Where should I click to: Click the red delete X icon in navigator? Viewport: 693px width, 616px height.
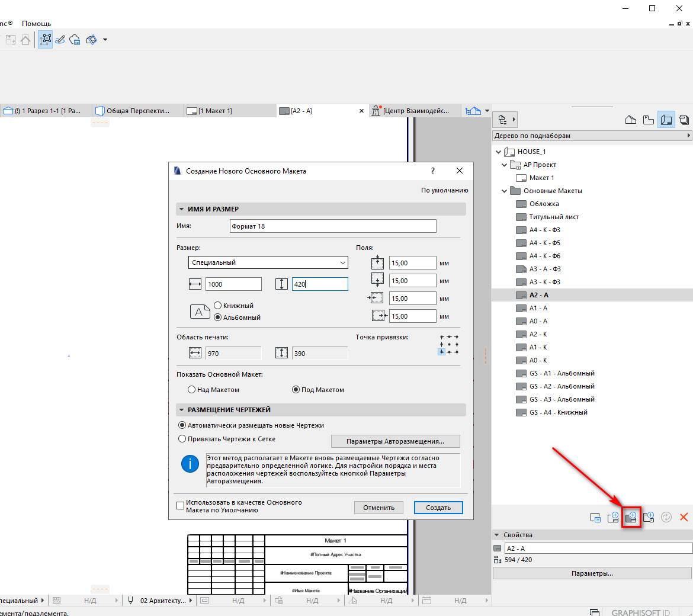pos(684,517)
